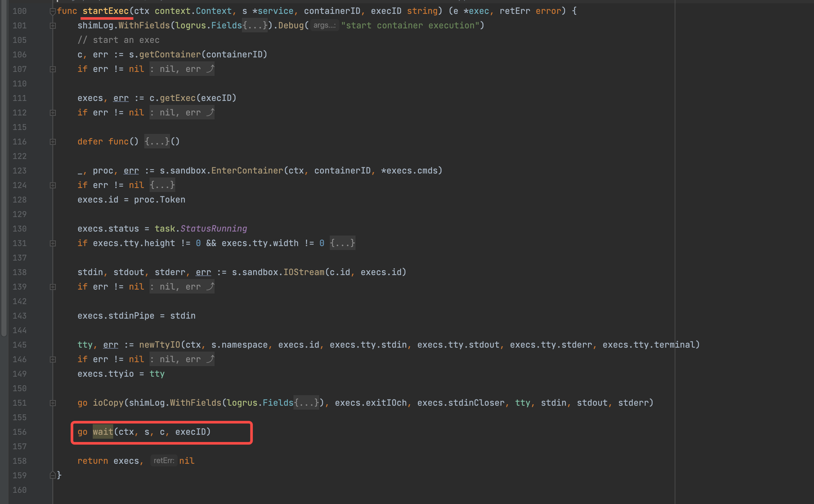Image resolution: width=814 pixels, height=504 pixels.
Task: Click the arrow icon in the folded hint on line 139
Action: tap(210, 286)
